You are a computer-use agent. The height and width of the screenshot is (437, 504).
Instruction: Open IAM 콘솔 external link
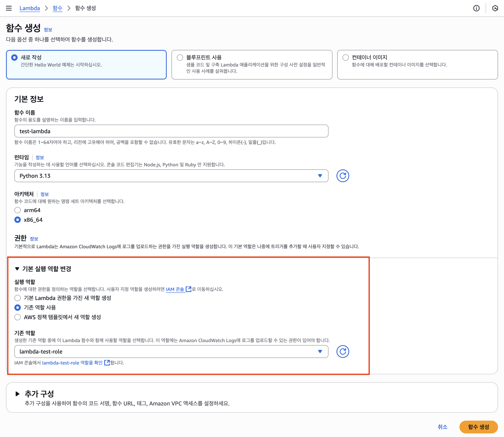[x=175, y=289]
